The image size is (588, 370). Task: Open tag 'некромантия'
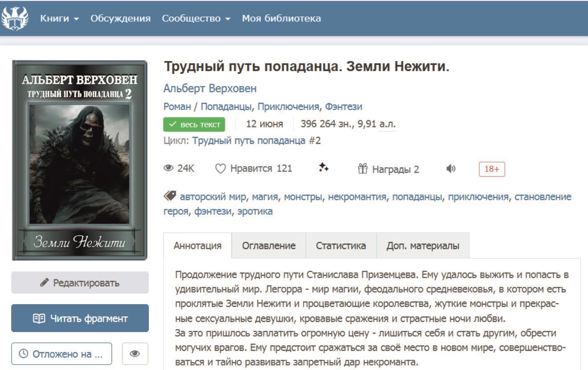pos(357,197)
